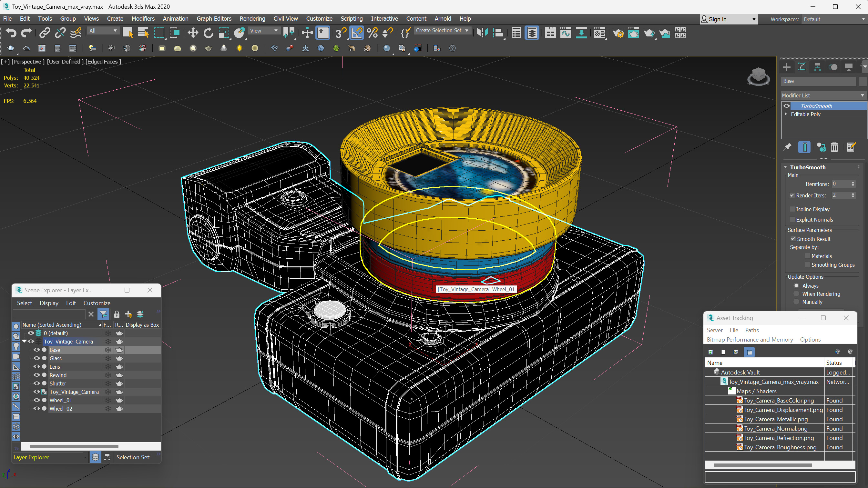Collapse the TurboSmooth rollout
Viewport: 868px width, 488px height.
point(785,167)
